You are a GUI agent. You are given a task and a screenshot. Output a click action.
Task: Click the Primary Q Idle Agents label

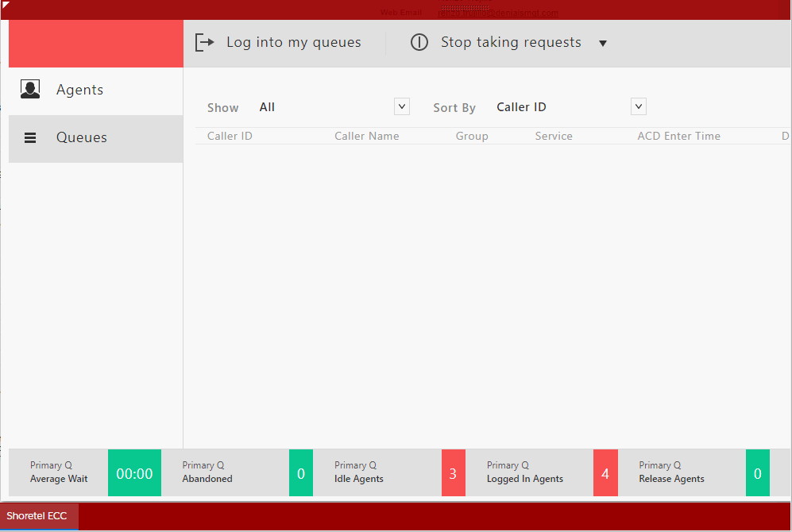[x=358, y=472]
